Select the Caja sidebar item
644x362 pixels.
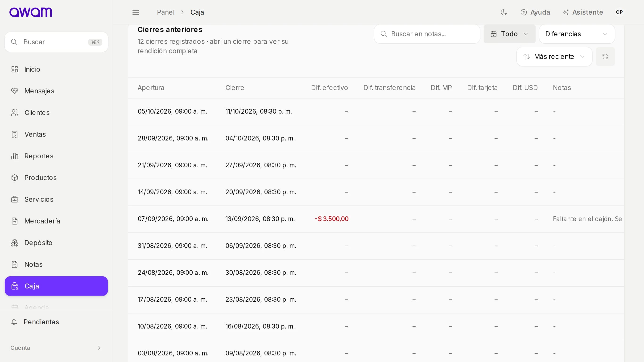(x=56, y=286)
